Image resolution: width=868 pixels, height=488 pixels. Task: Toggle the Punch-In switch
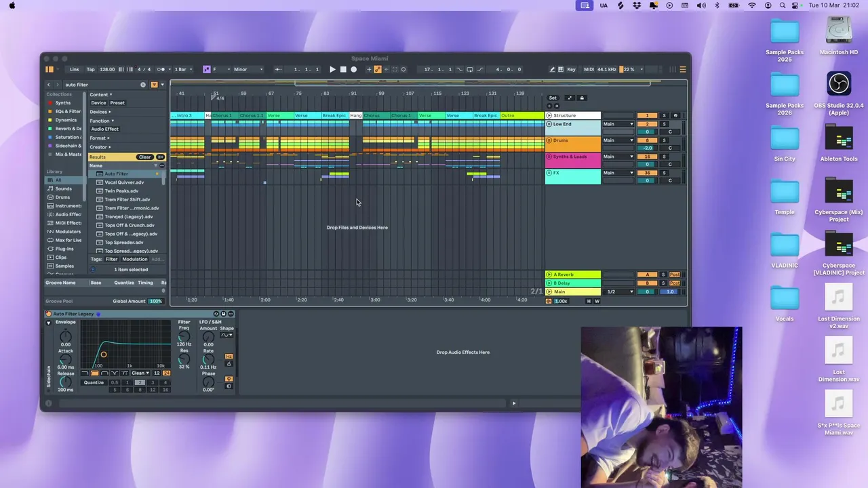click(460, 69)
